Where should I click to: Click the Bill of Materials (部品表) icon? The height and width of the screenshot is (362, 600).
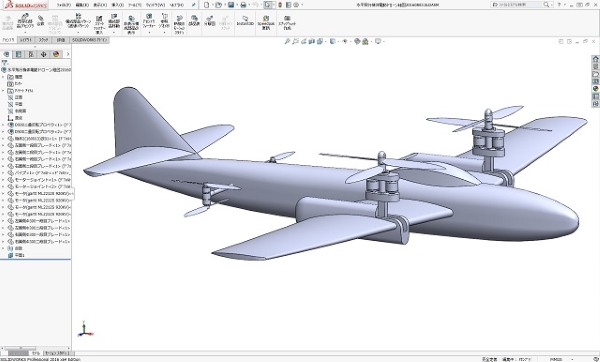tap(194, 21)
